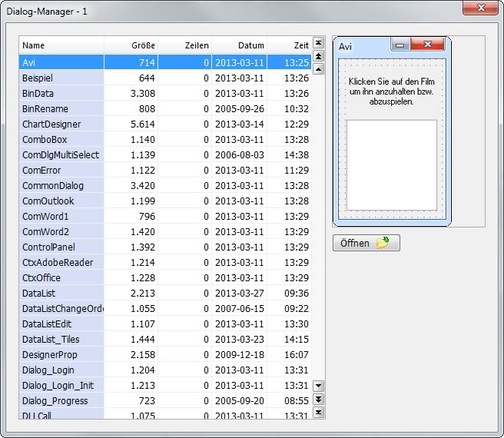Click the film preview area in Avi window
The image size is (504, 438).
coord(392,164)
